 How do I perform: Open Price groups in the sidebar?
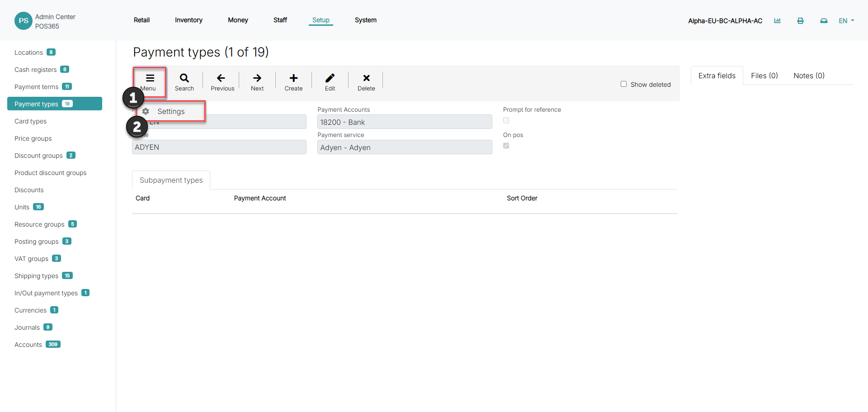(x=33, y=138)
